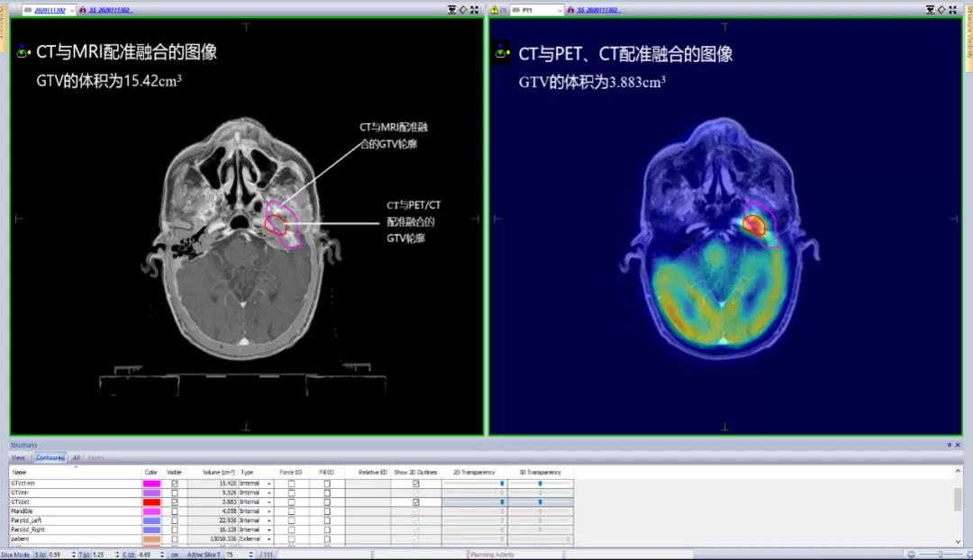Click the red color swatch for GTVpet
Screen dimensions: 973x560
(151, 502)
